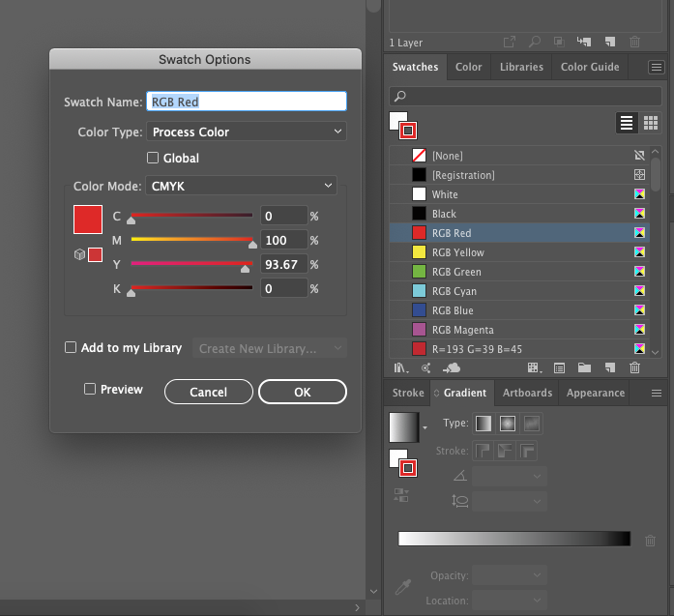
Task: Create New Color Group folder icon
Action: point(584,368)
